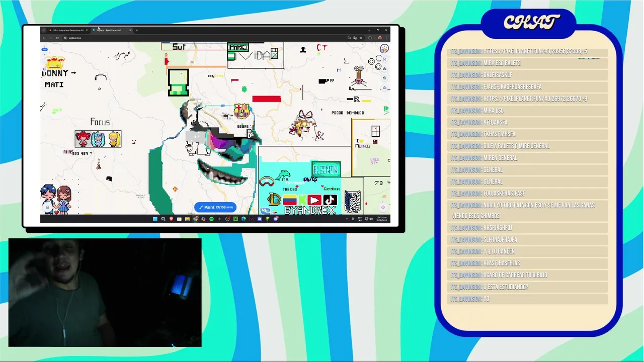The width and height of the screenshot is (644, 362).
Task: Close the wplace tab
Action: (x=130, y=30)
